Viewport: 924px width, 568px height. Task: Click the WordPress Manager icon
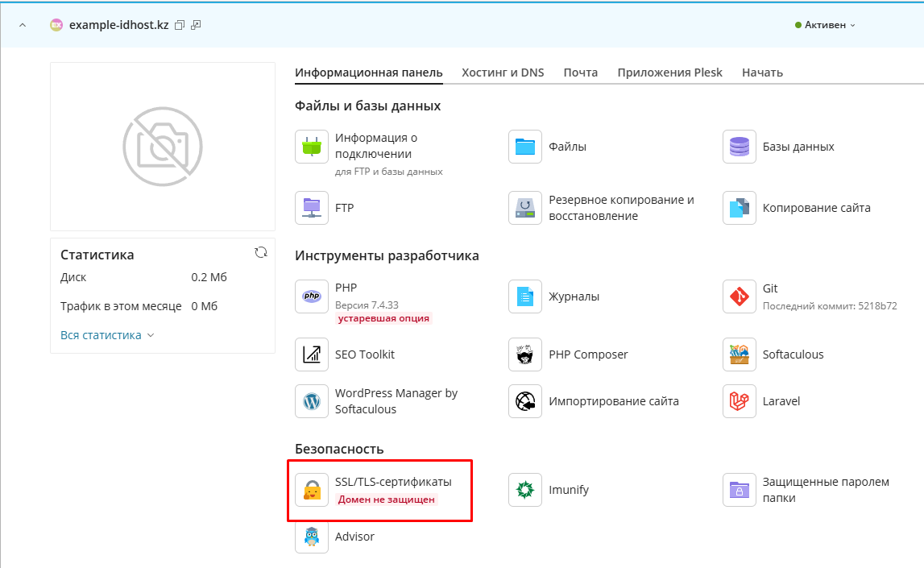312,401
